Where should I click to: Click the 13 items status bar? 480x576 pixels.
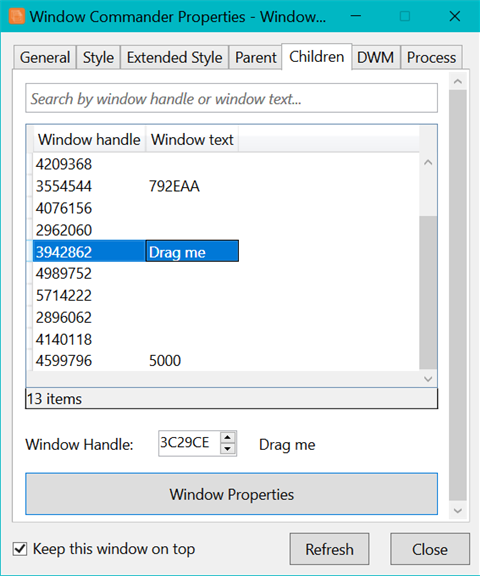pos(231,399)
